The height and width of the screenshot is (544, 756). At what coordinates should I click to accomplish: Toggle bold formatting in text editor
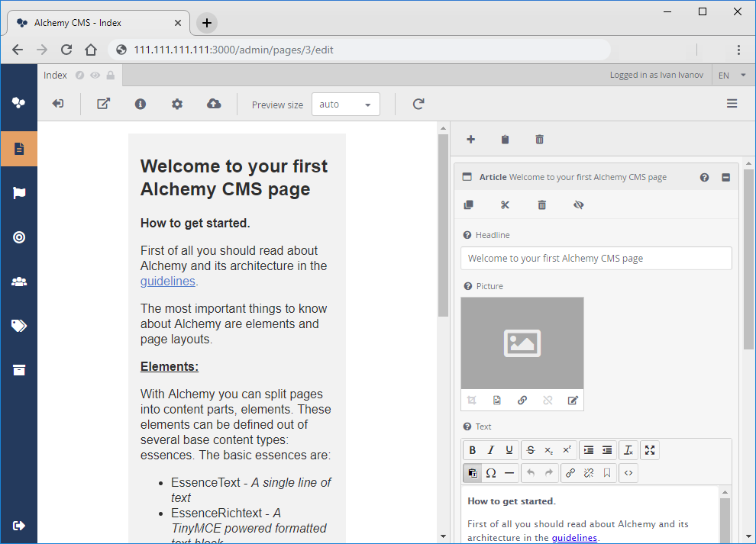click(x=473, y=450)
